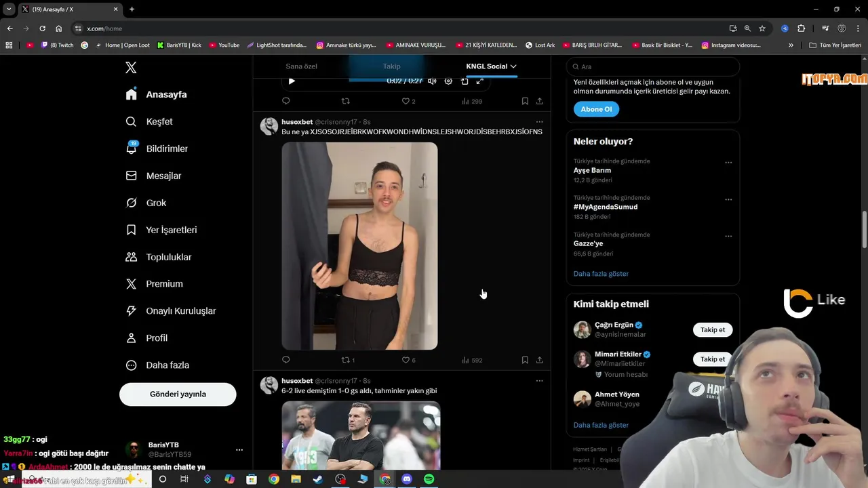
Task: Open options for Gazze'ye trend
Action: click(728, 236)
